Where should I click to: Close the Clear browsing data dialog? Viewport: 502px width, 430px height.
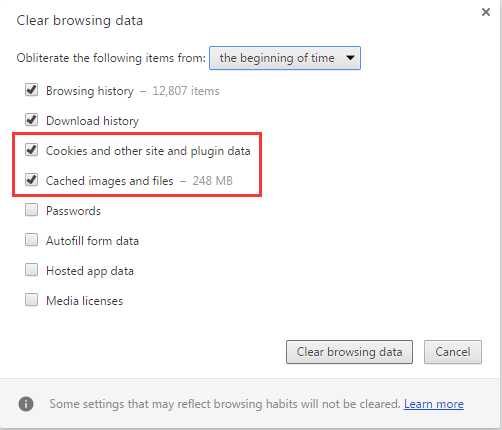[x=486, y=12]
